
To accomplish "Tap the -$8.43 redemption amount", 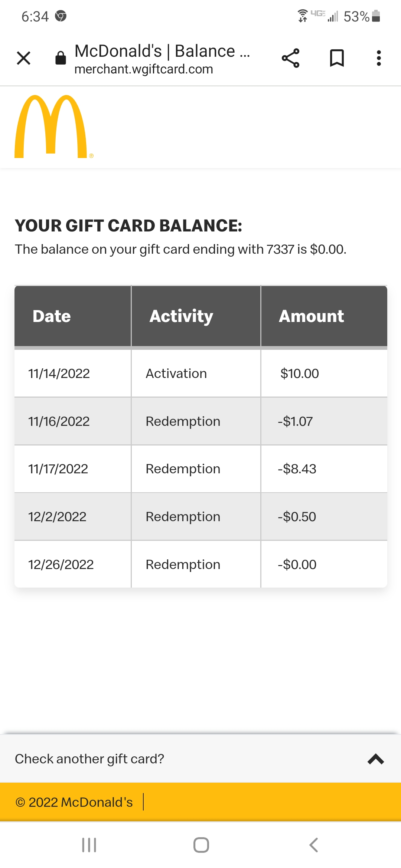I will [297, 469].
